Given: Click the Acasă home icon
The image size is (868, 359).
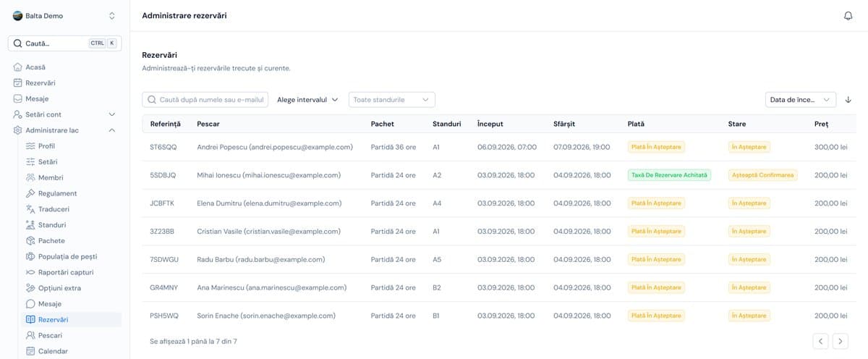Looking at the screenshot, I should pyautogui.click(x=18, y=67).
